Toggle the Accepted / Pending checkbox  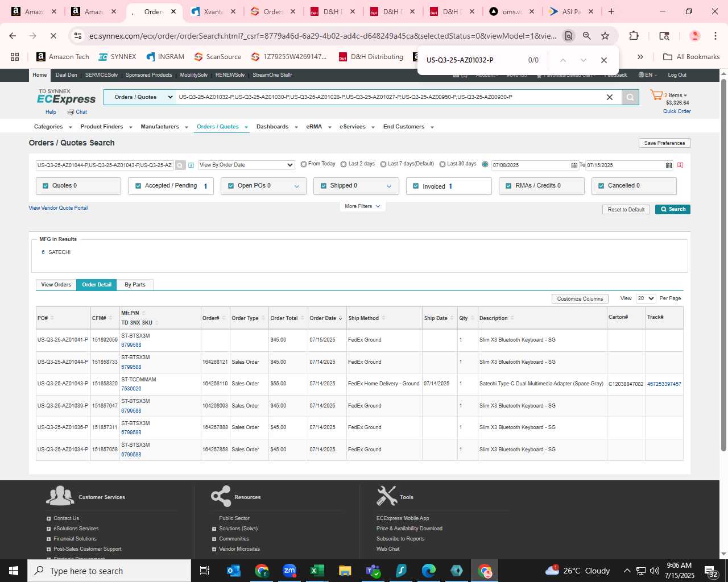(x=138, y=186)
